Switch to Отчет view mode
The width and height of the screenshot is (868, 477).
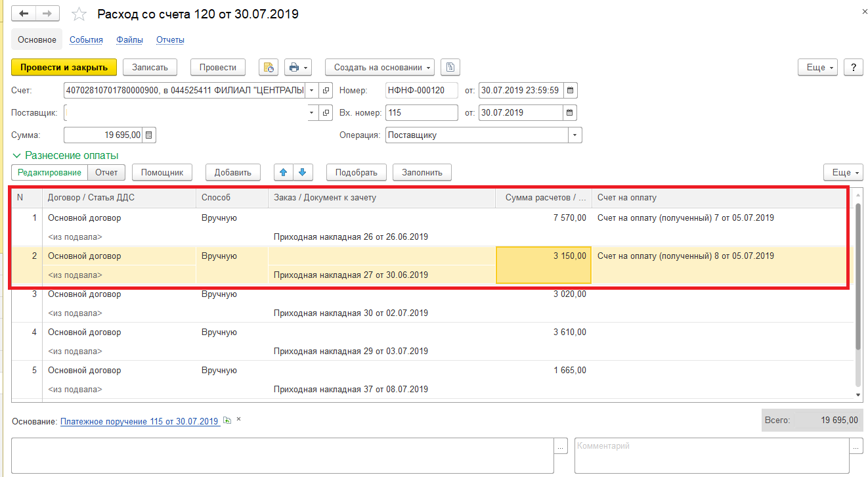pos(106,172)
